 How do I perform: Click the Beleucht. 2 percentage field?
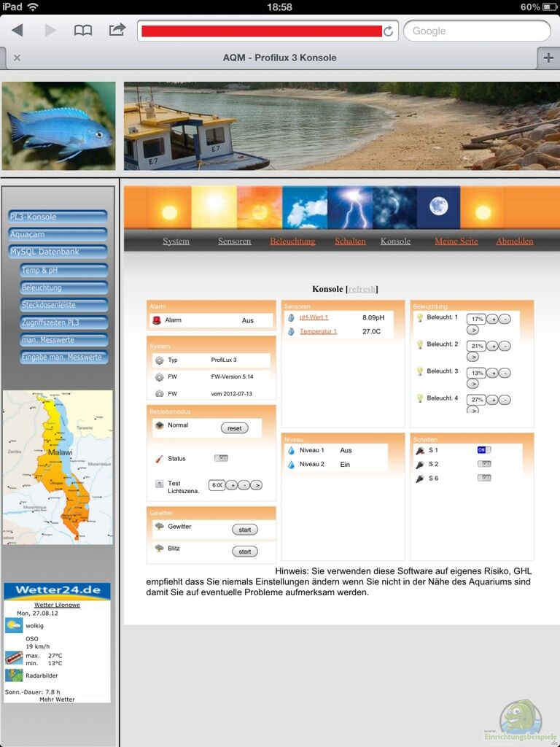pyautogui.click(x=477, y=347)
